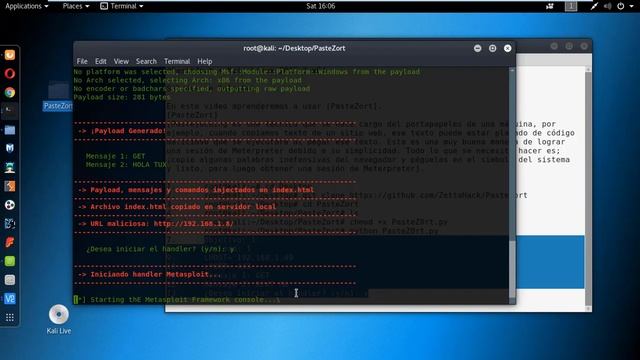The height and width of the screenshot is (360, 640).
Task: Click the green notes icon in the dock
Action: [x=10, y=261]
